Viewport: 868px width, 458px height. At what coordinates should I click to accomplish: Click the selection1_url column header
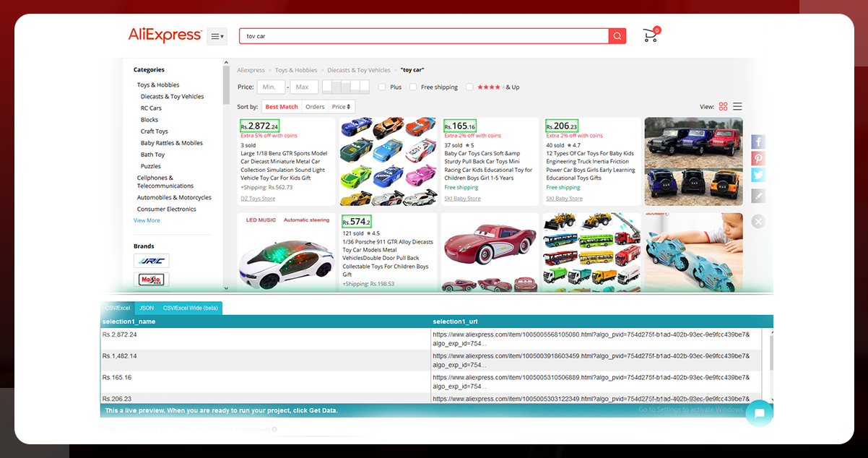point(602,321)
